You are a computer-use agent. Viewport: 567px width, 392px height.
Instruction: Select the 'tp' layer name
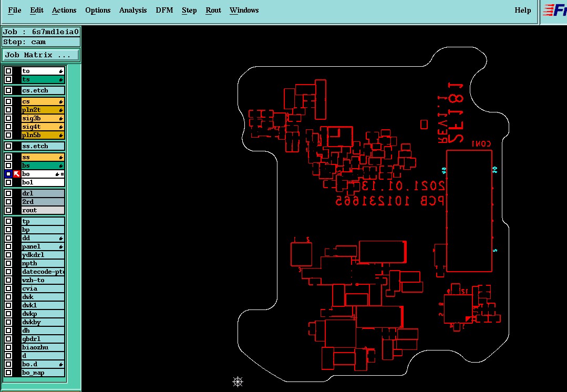(43, 221)
